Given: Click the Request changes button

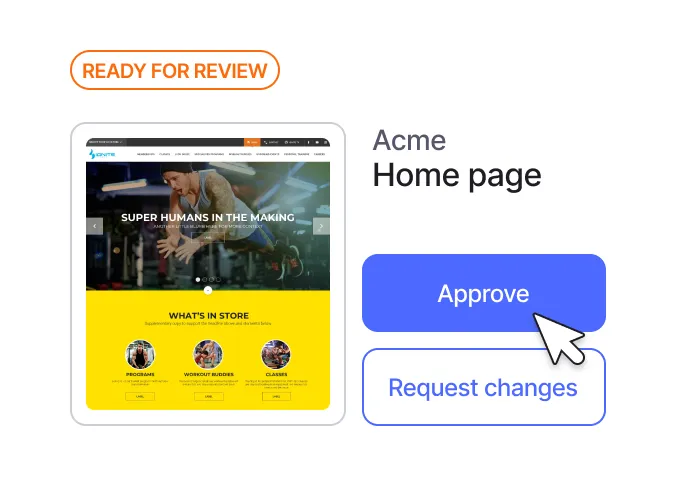Looking at the screenshot, I should tap(484, 387).
